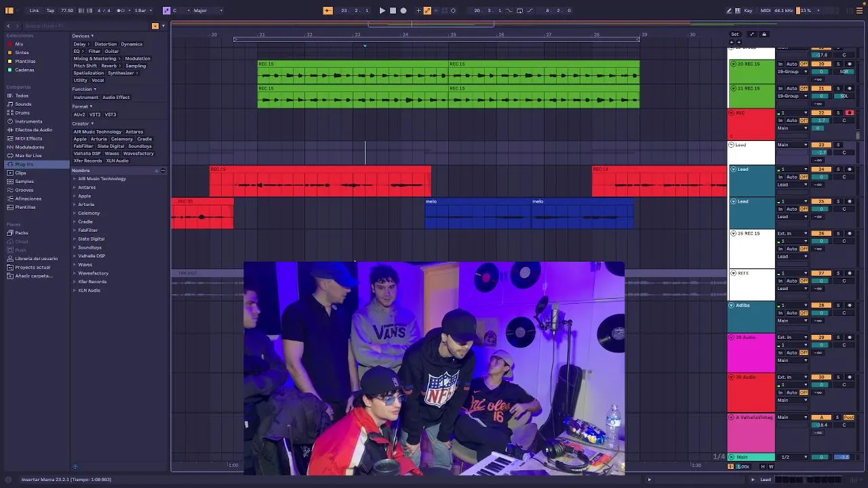Expand the XLN Audio folder
The height and width of the screenshot is (488, 868).
point(75,290)
